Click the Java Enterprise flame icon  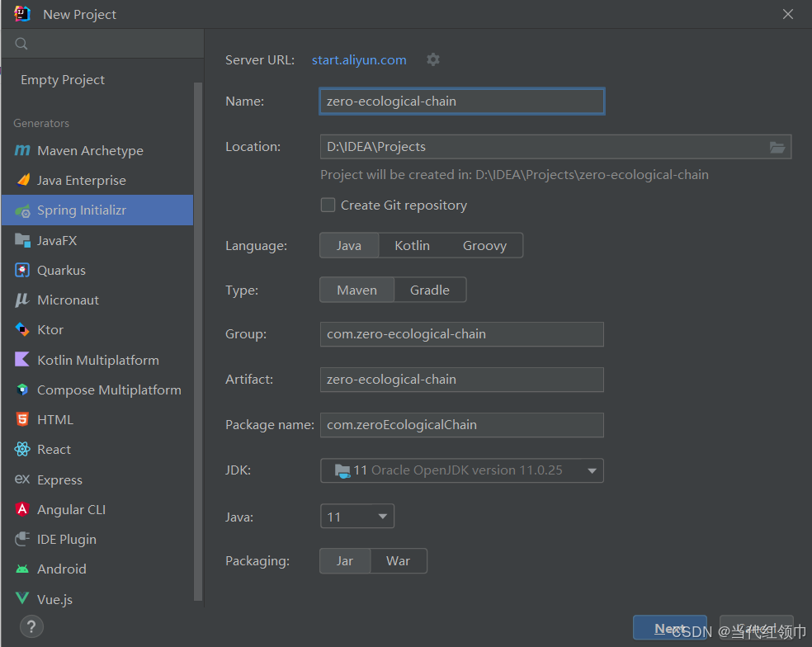[x=23, y=180]
